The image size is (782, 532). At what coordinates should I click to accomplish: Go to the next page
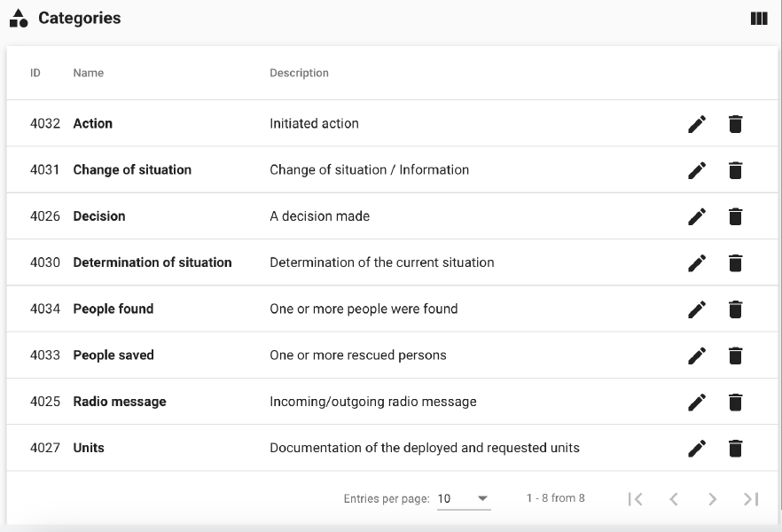[x=712, y=499]
